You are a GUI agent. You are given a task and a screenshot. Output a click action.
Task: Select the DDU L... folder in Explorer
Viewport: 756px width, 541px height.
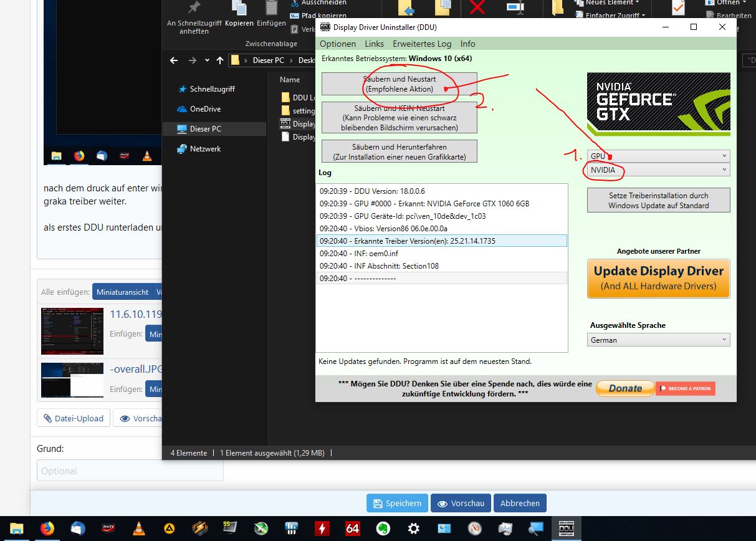[x=298, y=97]
